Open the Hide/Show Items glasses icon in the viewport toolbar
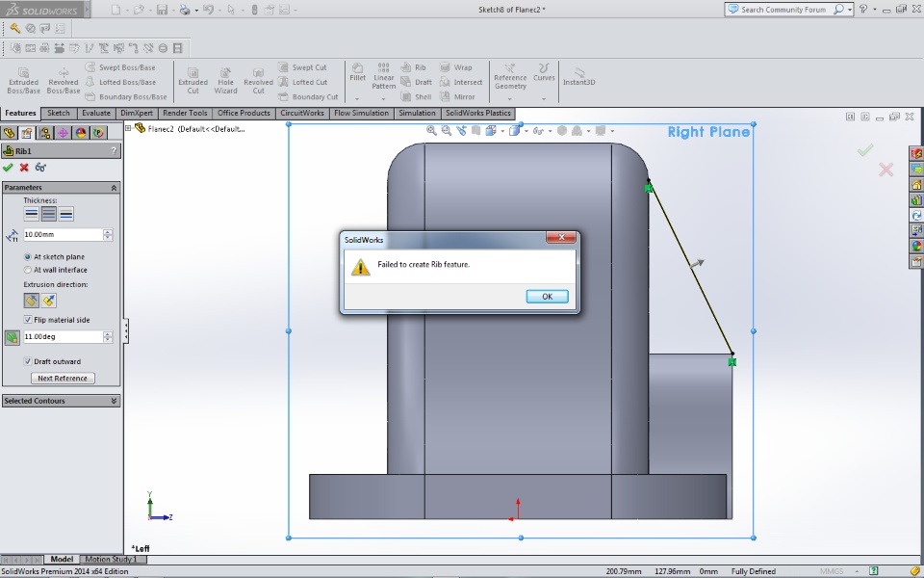The width and height of the screenshot is (924, 578). (538, 131)
